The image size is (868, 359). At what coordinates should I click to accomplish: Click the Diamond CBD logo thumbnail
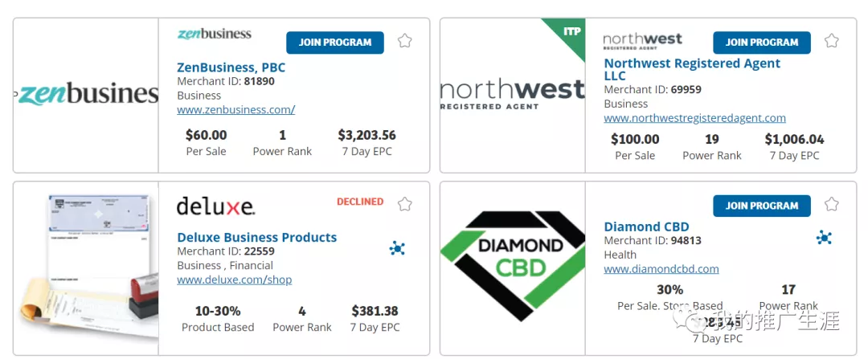[x=513, y=266]
